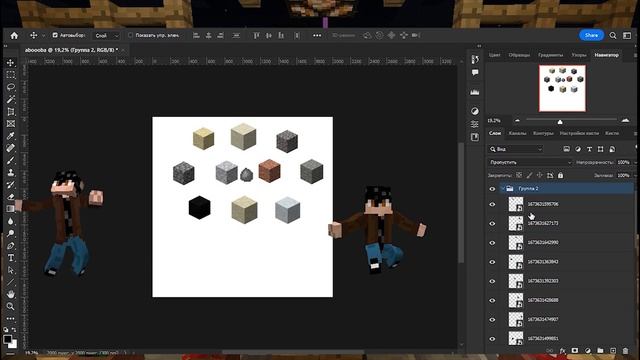Open the History panel icon

(475, 60)
